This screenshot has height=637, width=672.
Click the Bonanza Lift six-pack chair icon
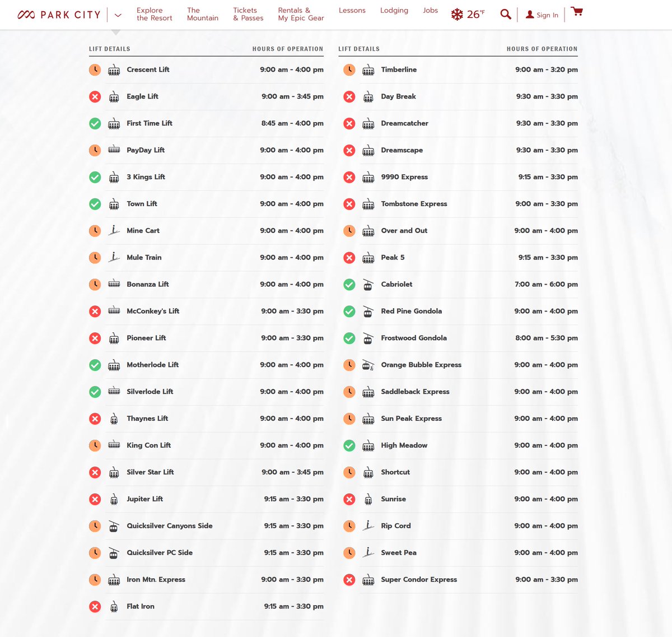(114, 283)
